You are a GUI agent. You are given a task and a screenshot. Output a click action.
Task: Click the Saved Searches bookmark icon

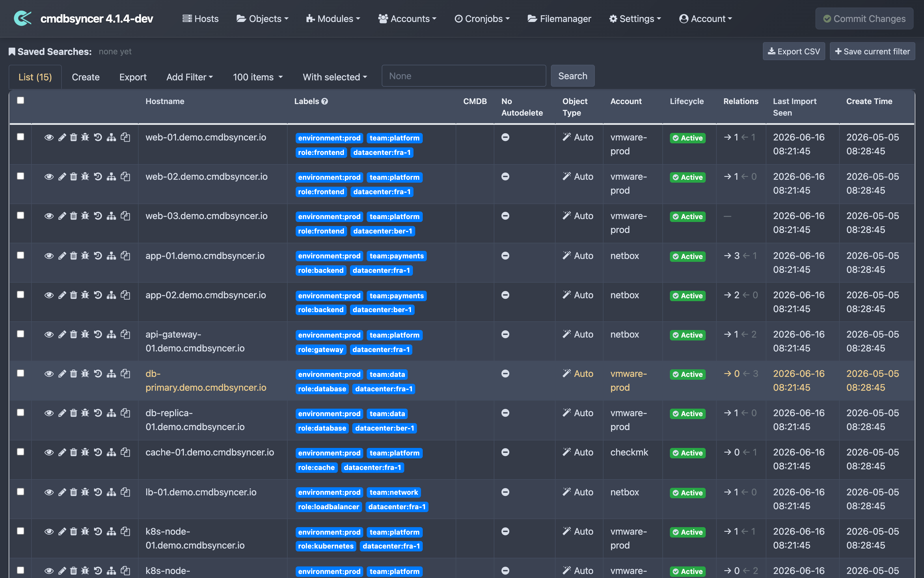click(12, 52)
